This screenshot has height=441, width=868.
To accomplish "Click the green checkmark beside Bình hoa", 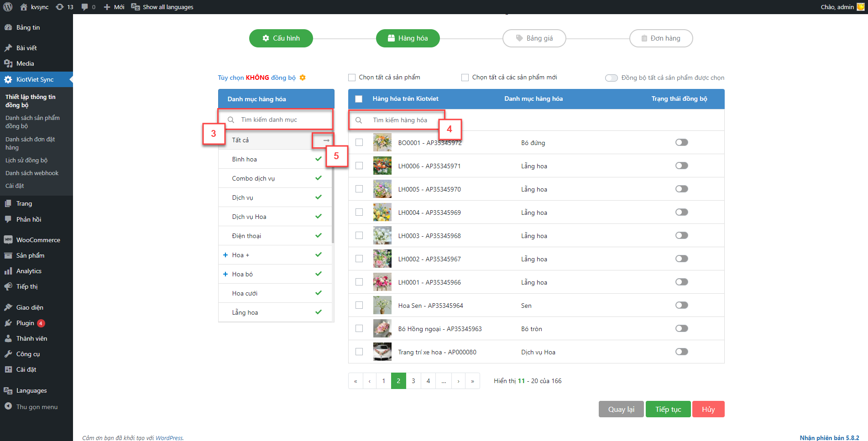I will 318,159.
